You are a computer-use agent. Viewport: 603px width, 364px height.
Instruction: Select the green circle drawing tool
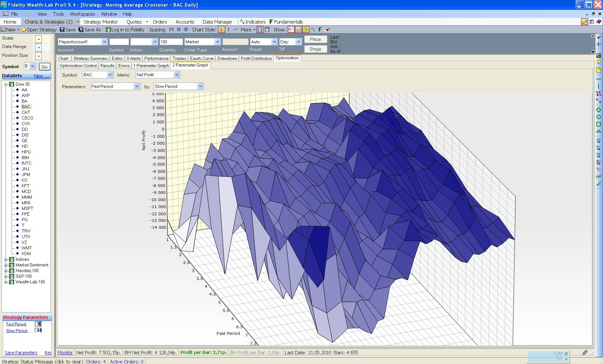599,117
